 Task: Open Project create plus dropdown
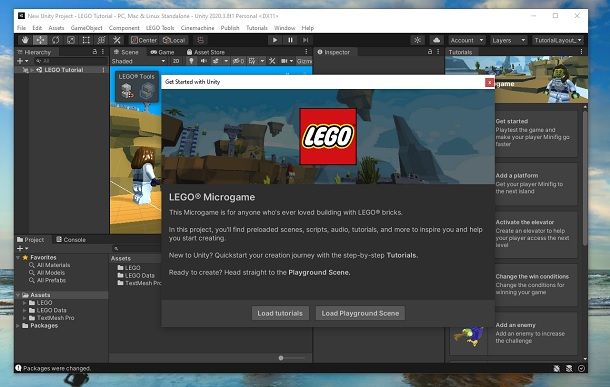pos(23,248)
